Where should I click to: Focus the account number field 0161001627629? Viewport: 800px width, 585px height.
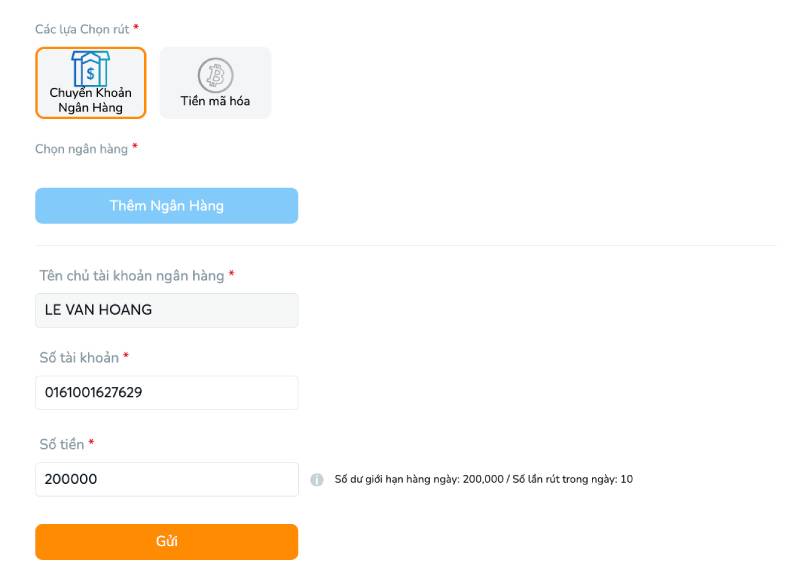(x=166, y=393)
